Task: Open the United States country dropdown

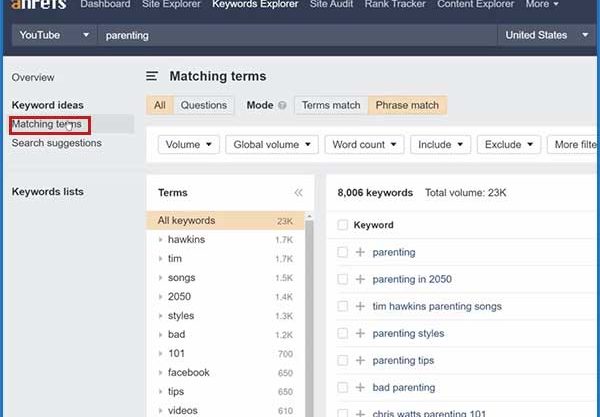Action: (x=546, y=35)
